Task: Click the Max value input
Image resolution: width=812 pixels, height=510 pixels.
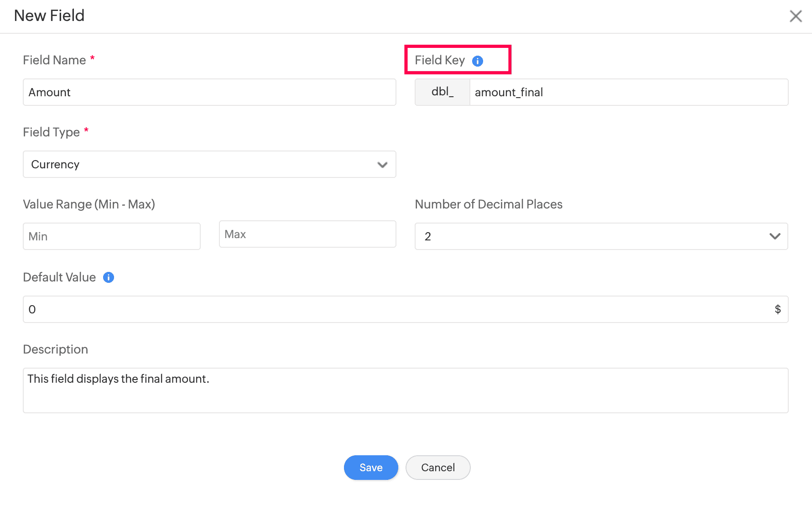Action: pyautogui.click(x=307, y=234)
